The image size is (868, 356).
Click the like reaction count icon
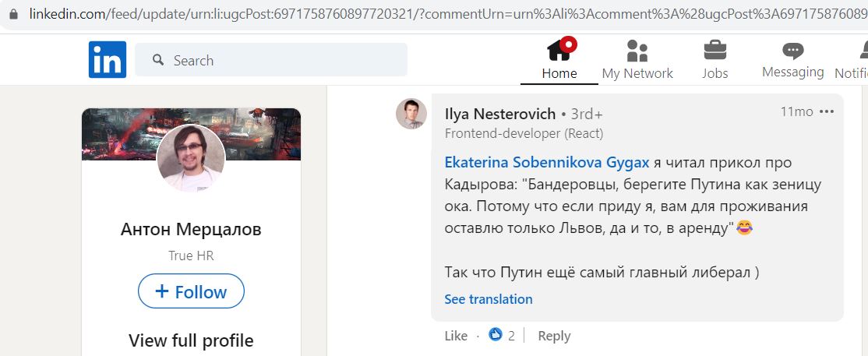(496, 334)
